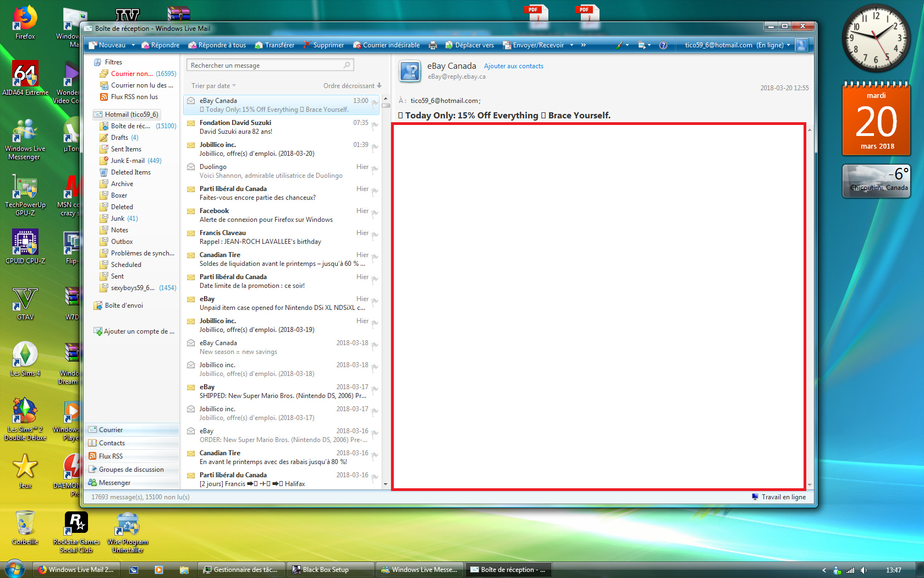Open the Nouveau dropdown arrow
924x578 pixels.
click(133, 45)
